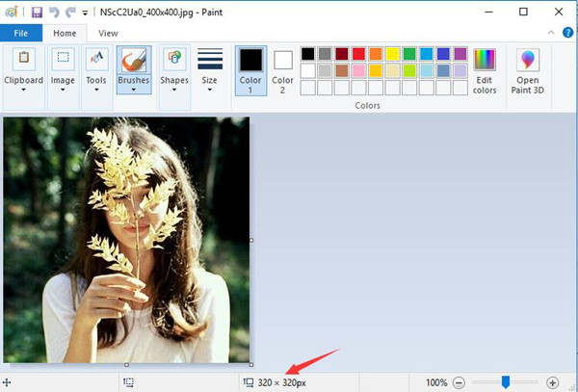578x392 pixels.
Task: Open Customize Quick Access Toolbar arrow
Action: click(85, 13)
